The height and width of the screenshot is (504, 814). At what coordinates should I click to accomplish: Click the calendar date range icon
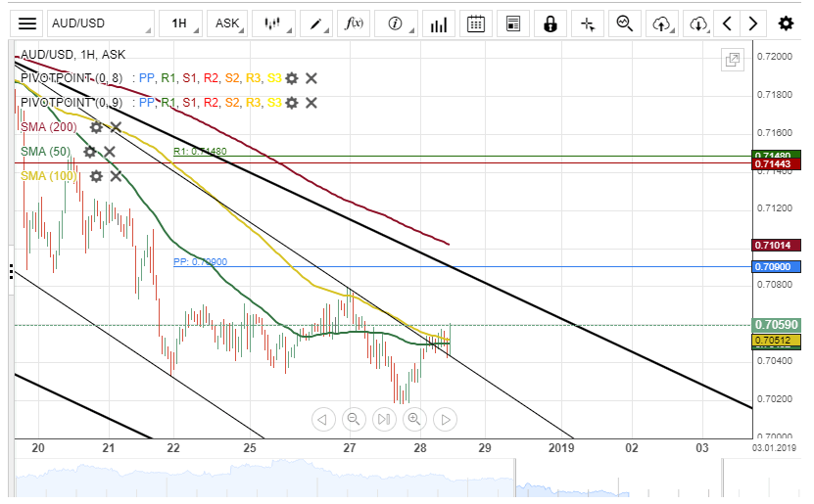(x=476, y=23)
